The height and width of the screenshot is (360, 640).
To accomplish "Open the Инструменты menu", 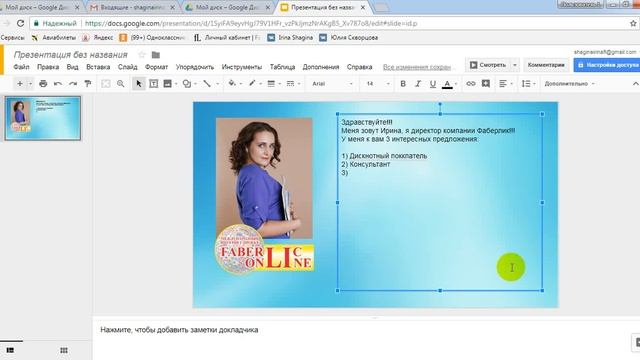I will [242, 67].
